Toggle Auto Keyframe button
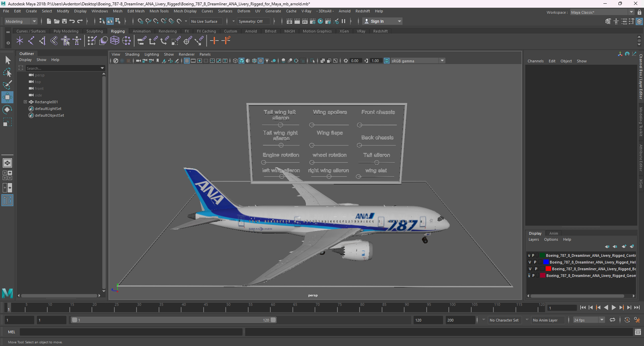 (x=627, y=320)
